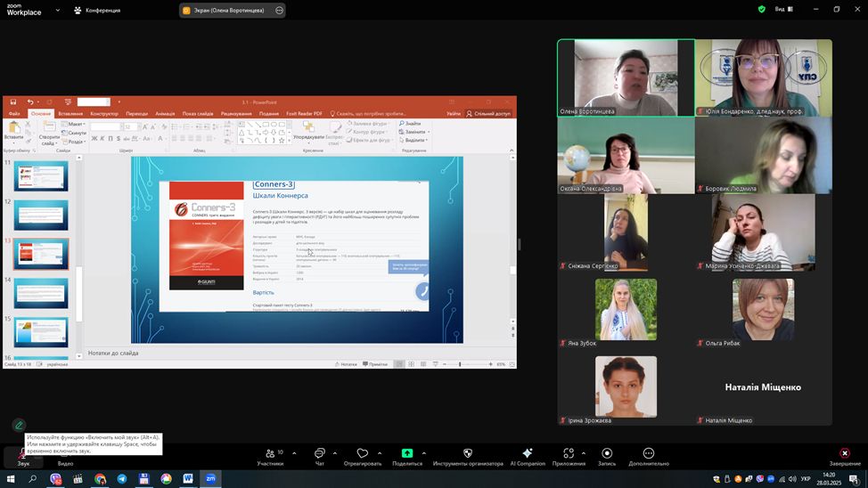Open the Вид layout dropdown
868x488 pixels.
tap(782, 10)
